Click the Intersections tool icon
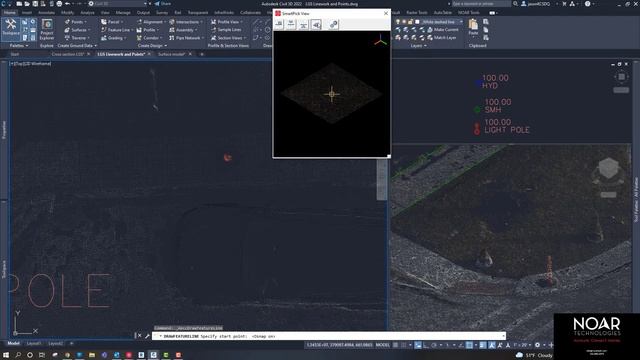 coord(172,22)
